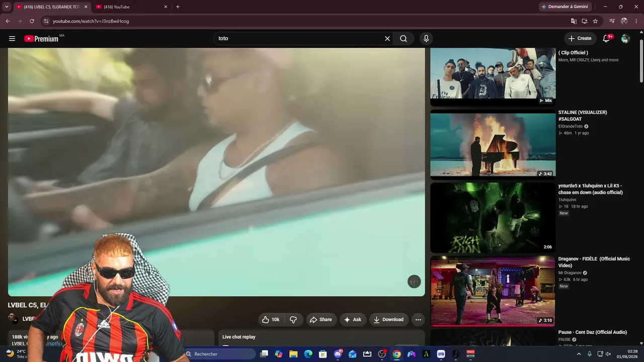Play the burning piano thumbnail
The image size is (644, 362).
coord(493,144)
